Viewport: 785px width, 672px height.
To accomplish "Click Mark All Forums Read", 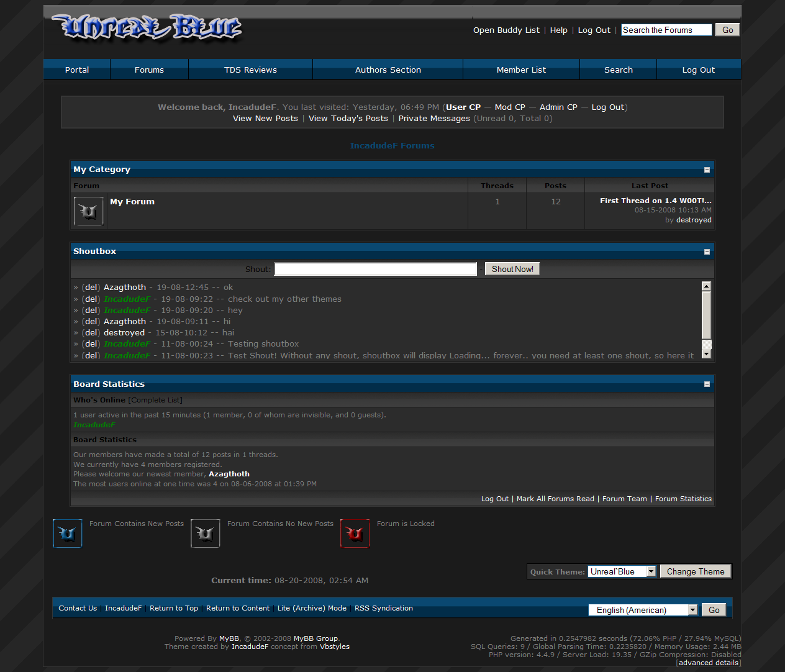I will pyautogui.click(x=555, y=499).
